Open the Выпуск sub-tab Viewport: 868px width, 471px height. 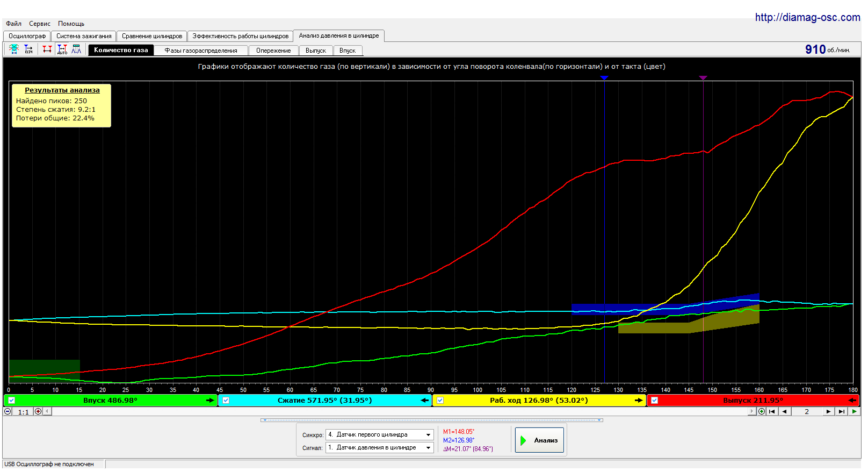point(316,51)
